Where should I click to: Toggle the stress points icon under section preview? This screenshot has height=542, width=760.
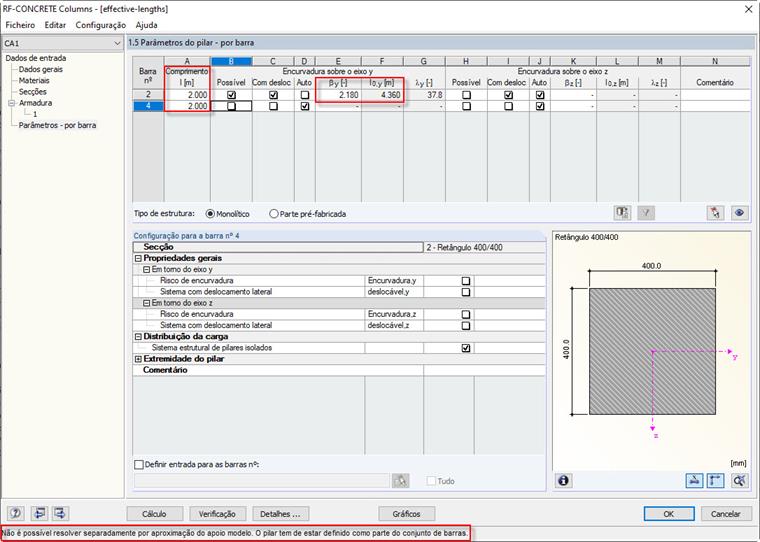(694, 480)
